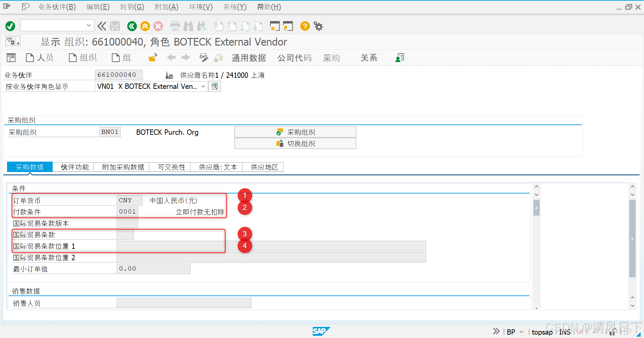Image resolution: width=644 pixels, height=338 pixels.
Task: Click the gray back arrow icon
Action: pos(171,58)
